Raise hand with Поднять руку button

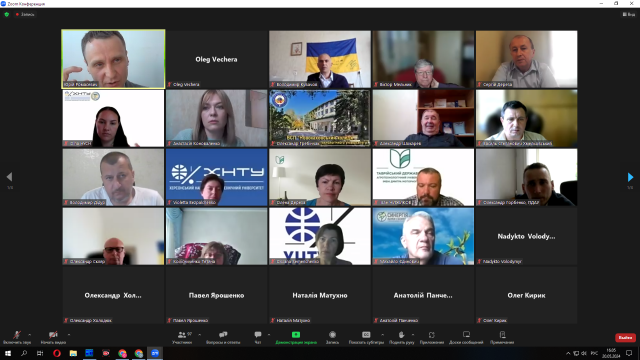pyautogui.click(x=402, y=337)
